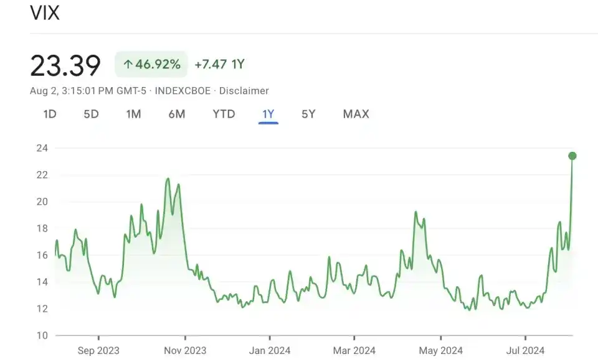Click the green endpoint dot on chart
The width and height of the screenshot is (598, 364).
(x=572, y=156)
